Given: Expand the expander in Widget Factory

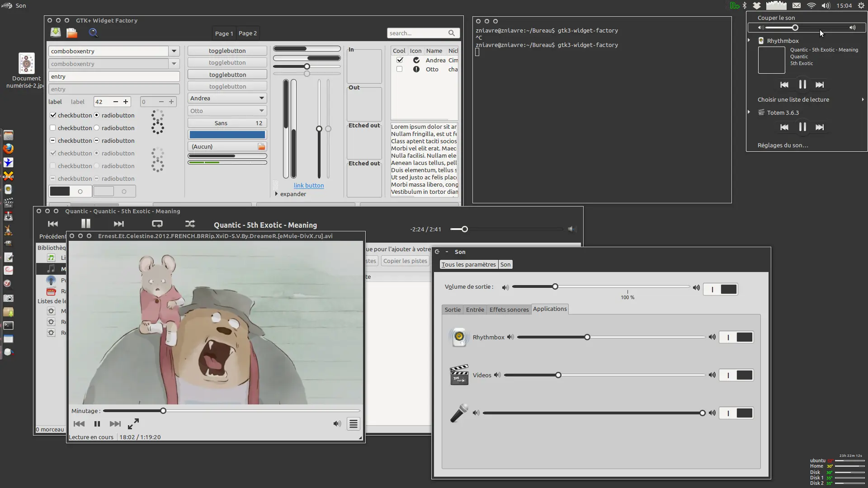Looking at the screenshot, I should pos(291,194).
